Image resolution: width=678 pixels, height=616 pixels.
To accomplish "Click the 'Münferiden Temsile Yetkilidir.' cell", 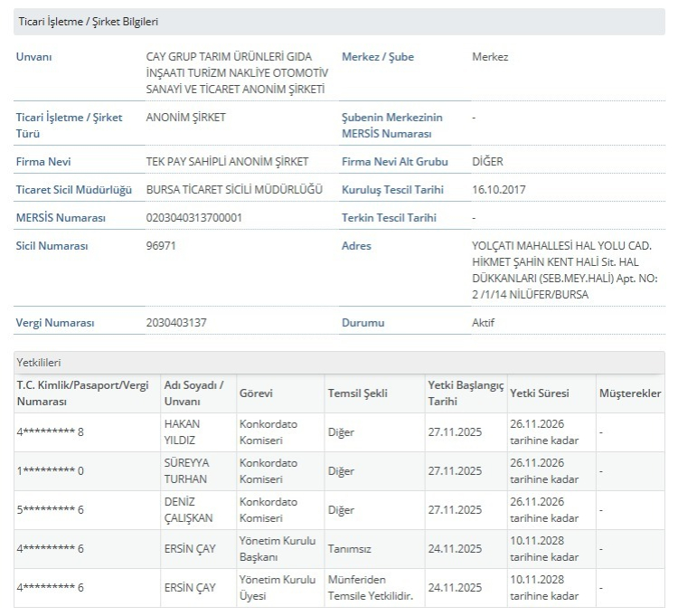I will click(x=370, y=587).
